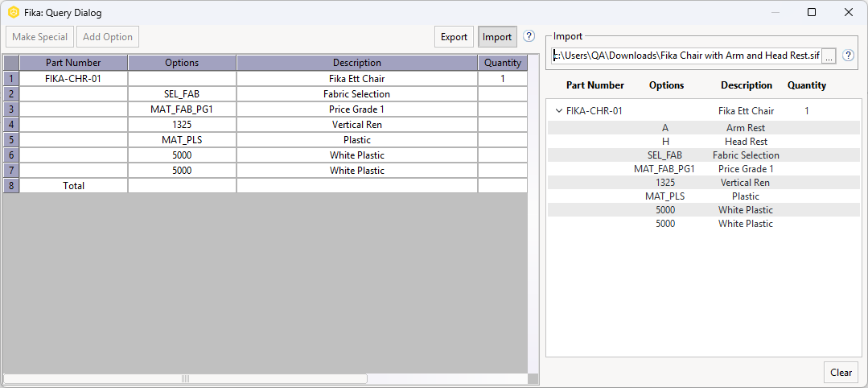Image resolution: width=868 pixels, height=388 pixels.
Task: Click the quantity 1 cell in table row 1
Action: coord(503,79)
